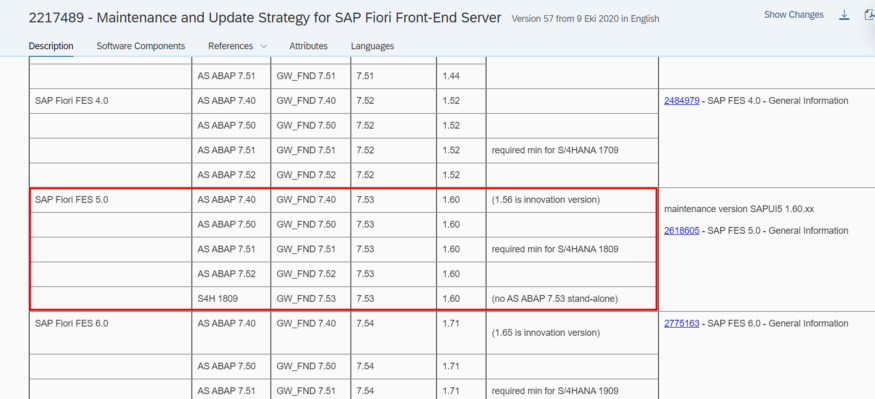Open Software Components tab
875x399 pixels.
tap(141, 46)
